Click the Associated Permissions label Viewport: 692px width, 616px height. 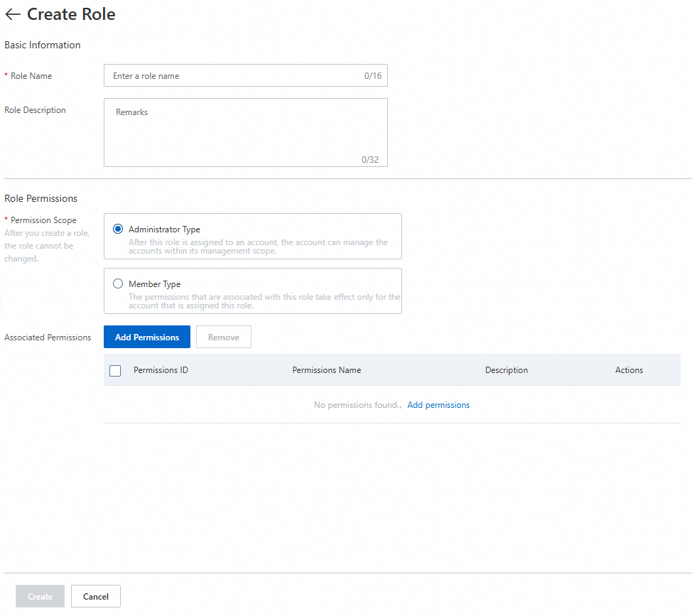tap(48, 337)
